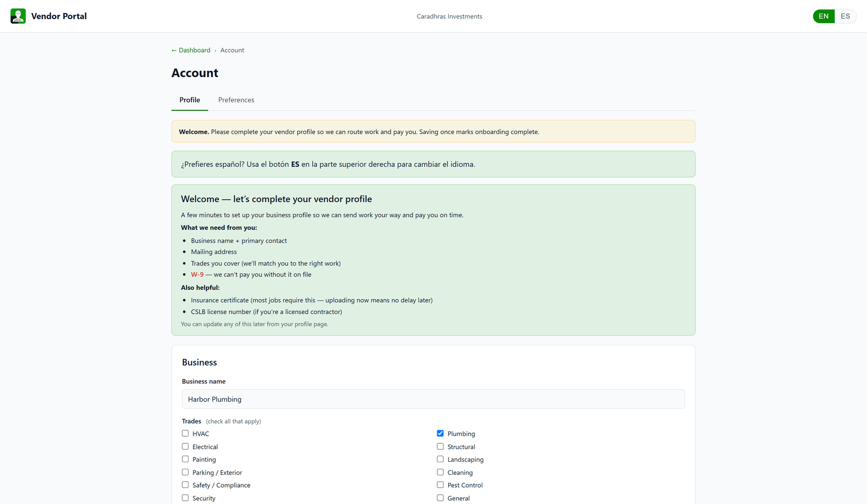Viewport: 867px width, 504px height.
Task: Enable the Parking / Exterior checkbox
Action: click(185, 472)
